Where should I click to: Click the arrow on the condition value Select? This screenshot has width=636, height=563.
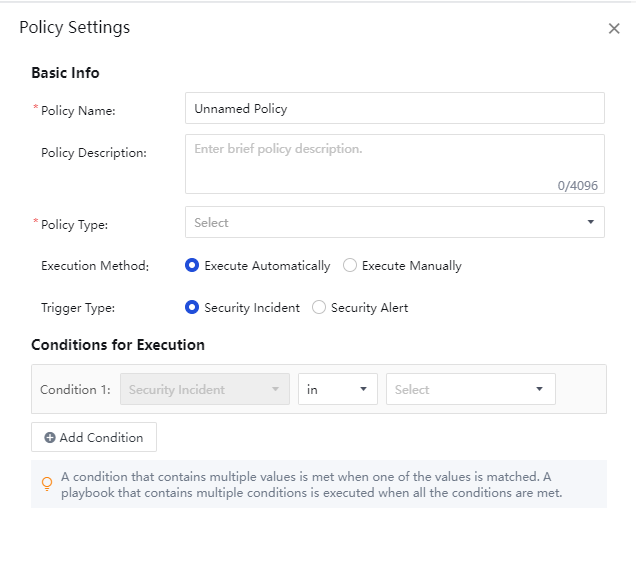click(x=540, y=390)
